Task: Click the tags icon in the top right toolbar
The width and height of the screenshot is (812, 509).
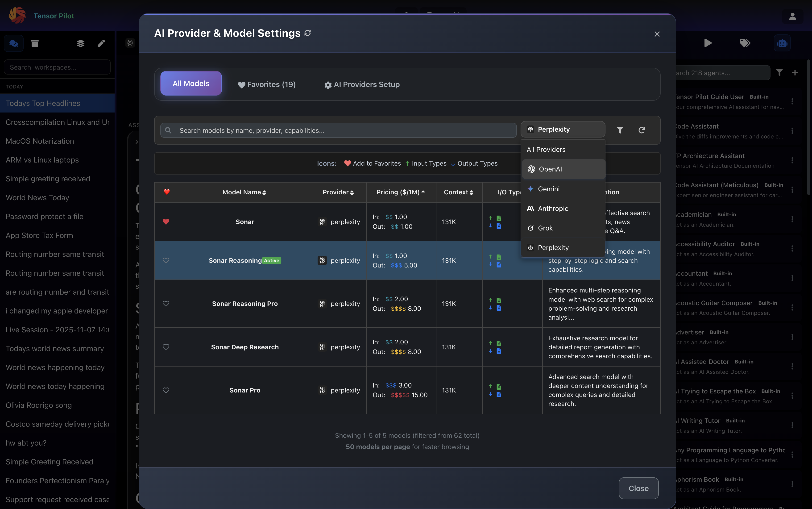Action: pyautogui.click(x=745, y=43)
